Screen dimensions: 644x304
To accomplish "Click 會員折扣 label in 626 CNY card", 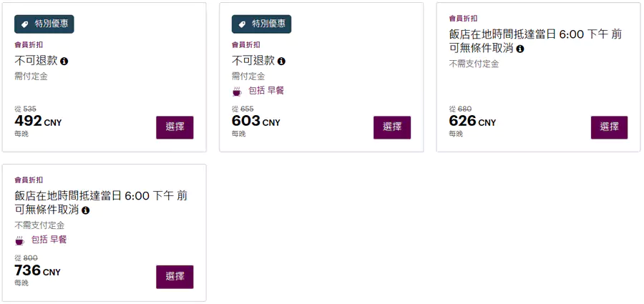I will click(463, 19).
